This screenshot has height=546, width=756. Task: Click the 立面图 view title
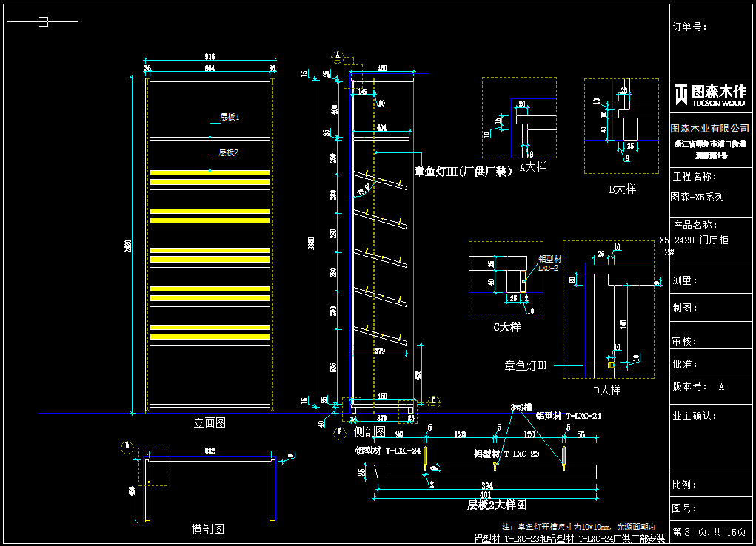[210, 423]
